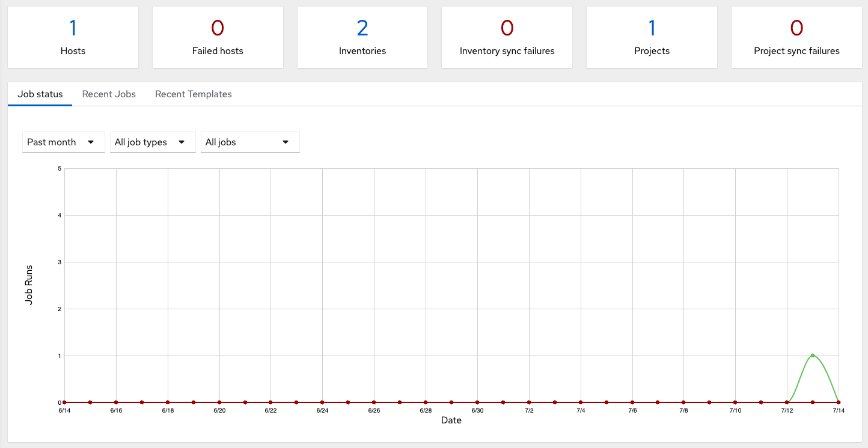The width and height of the screenshot is (868, 448).
Task: Open the All jobs filter dropdown
Action: pos(250,142)
